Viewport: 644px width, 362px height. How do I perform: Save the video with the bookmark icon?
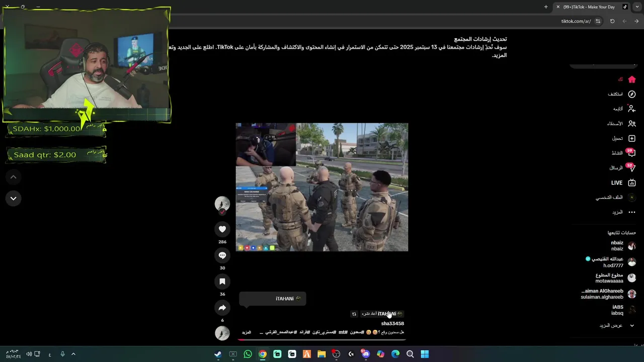(x=222, y=282)
